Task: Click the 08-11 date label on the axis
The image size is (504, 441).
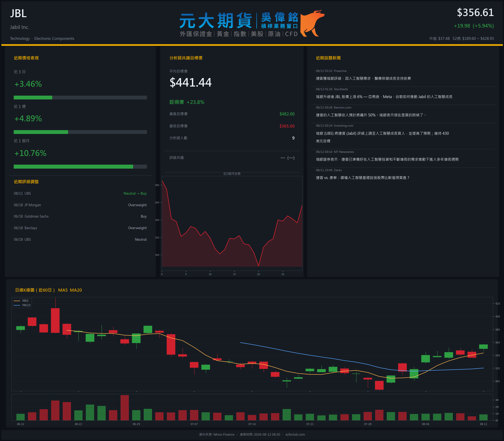Action: coord(483,424)
